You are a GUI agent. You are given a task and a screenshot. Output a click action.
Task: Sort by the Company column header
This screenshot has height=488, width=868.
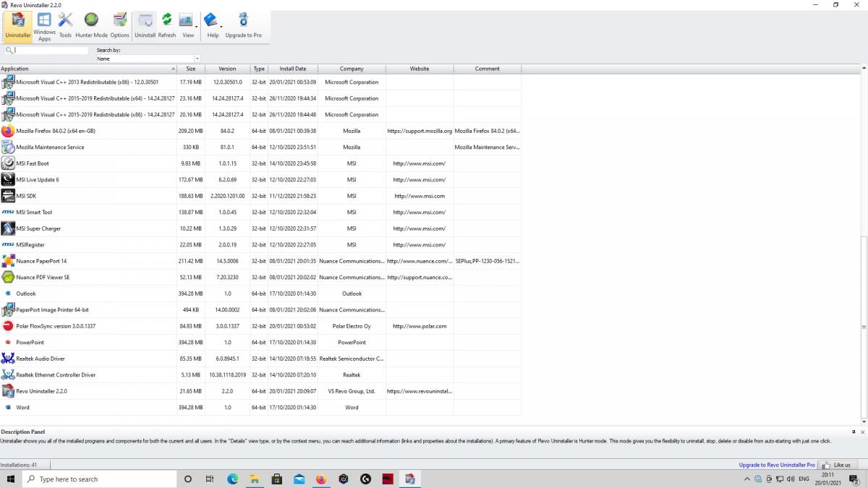[352, 69]
